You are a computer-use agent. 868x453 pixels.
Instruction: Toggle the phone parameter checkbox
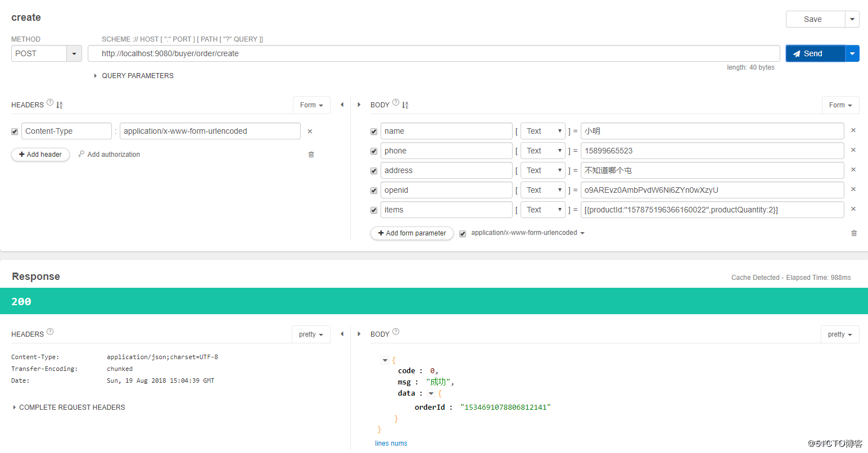click(x=374, y=151)
